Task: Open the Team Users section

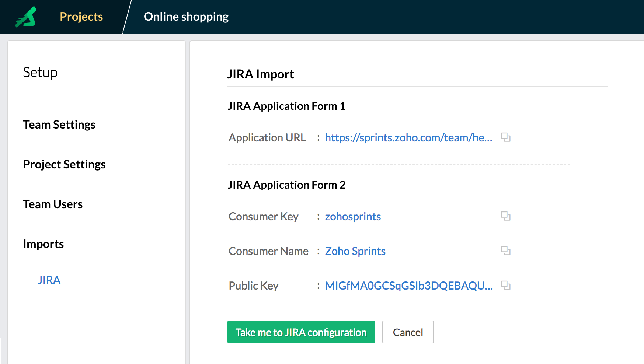Action: [x=53, y=204]
